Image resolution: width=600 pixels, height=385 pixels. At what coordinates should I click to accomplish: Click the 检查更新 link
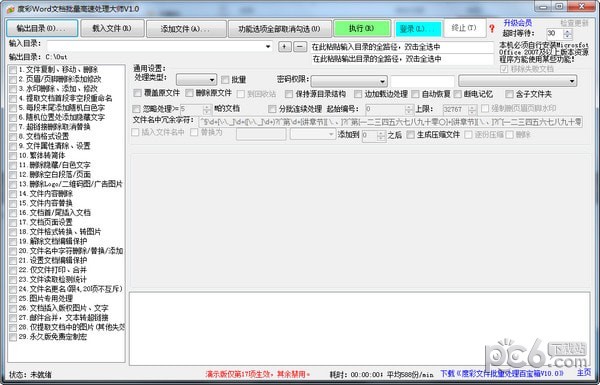coord(574,23)
